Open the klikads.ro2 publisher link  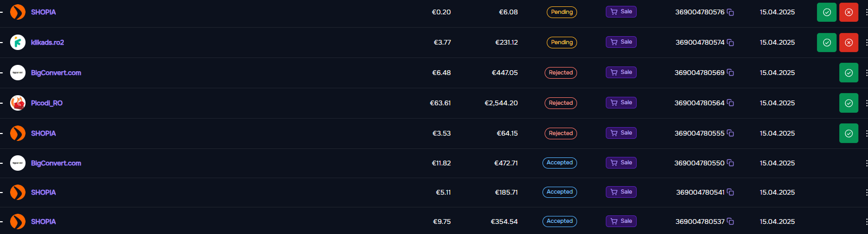(x=47, y=43)
